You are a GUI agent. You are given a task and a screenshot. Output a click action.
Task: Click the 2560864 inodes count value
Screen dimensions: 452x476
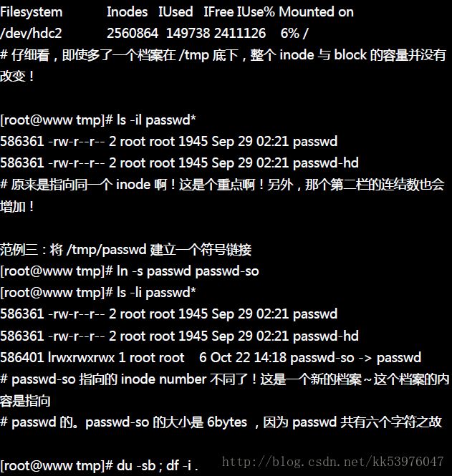pyautogui.click(x=133, y=33)
